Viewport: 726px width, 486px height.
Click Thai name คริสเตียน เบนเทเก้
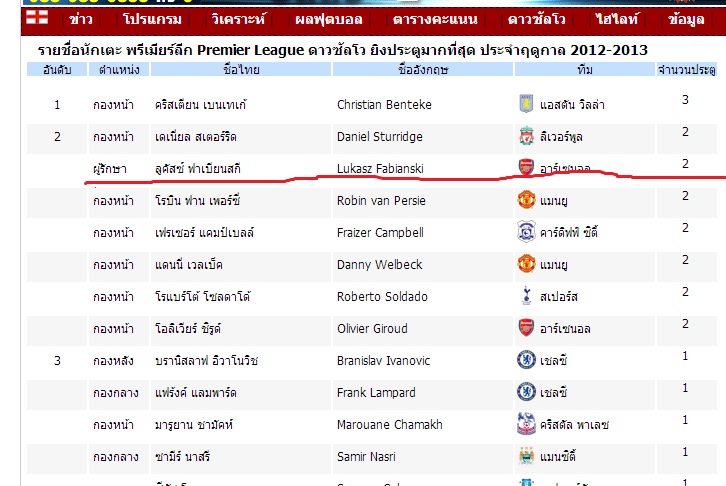click(200, 105)
